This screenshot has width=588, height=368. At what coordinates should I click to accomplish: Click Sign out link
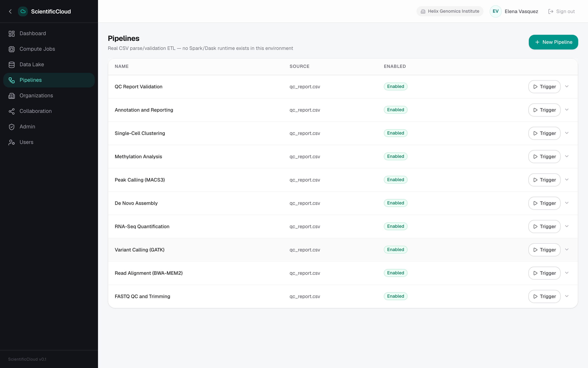click(x=561, y=11)
